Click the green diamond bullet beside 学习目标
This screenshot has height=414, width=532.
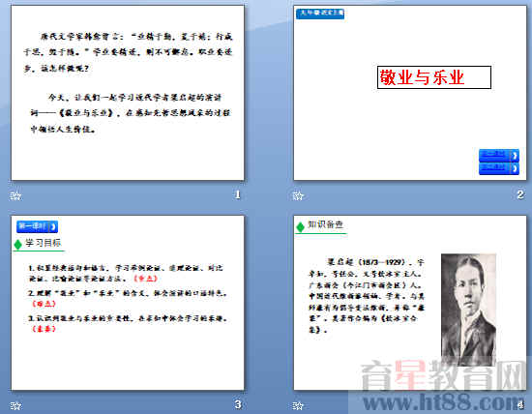pyautogui.click(x=18, y=245)
